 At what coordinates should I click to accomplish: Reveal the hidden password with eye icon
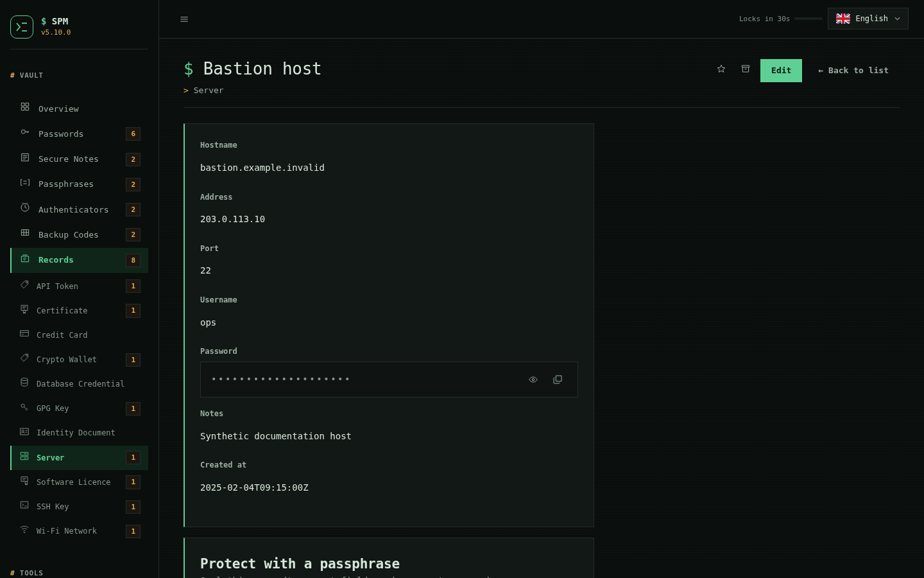click(533, 380)
